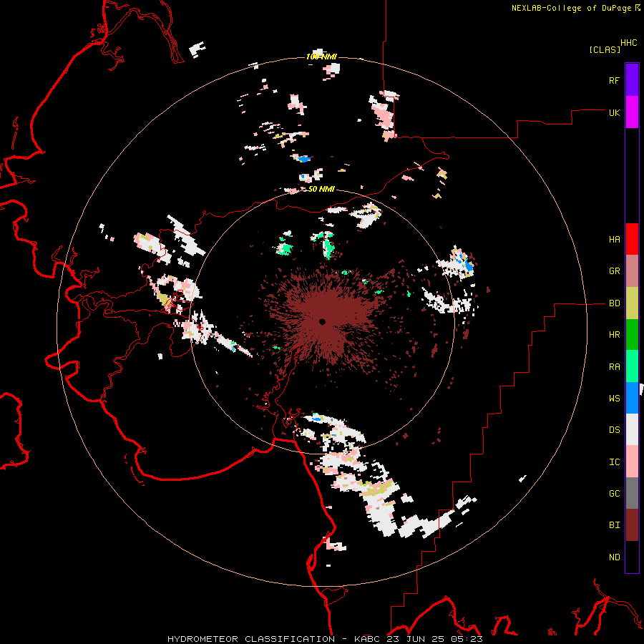Click the 100 NMI range ring label
The height and width of the screenshot is (644, 644).
[x=321, y=57]
